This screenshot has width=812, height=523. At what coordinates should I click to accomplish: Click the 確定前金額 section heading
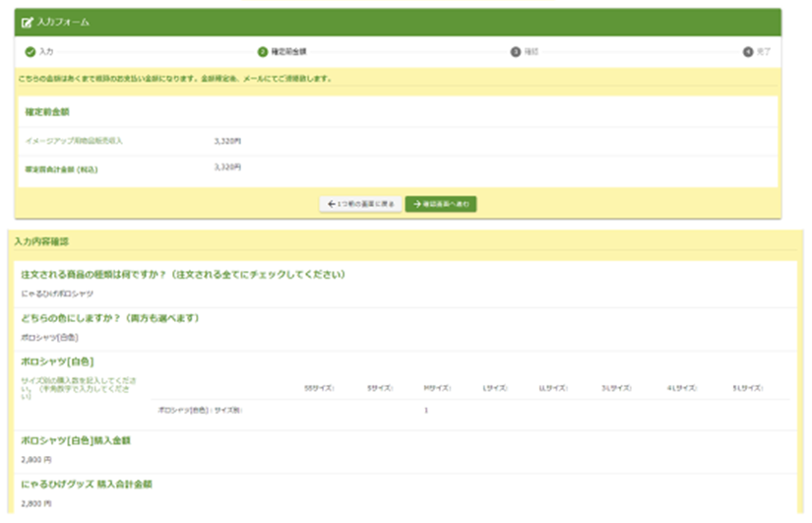pyautogui.click(x=47, y=112)
